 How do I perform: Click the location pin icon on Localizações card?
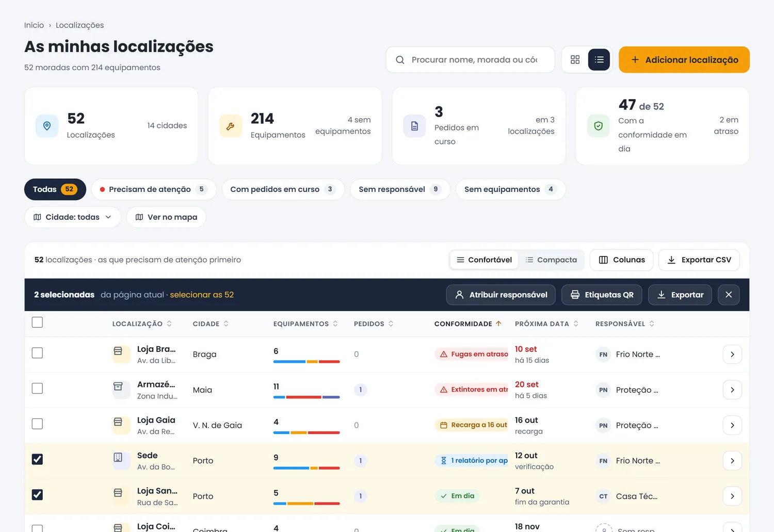[x=47, y=126]
